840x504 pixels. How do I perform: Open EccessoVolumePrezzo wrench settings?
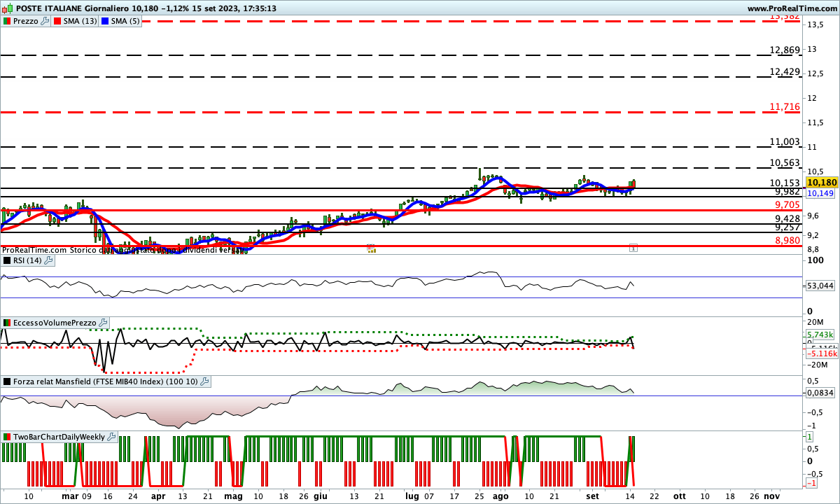pyautogui.click(x=104, y=323)
